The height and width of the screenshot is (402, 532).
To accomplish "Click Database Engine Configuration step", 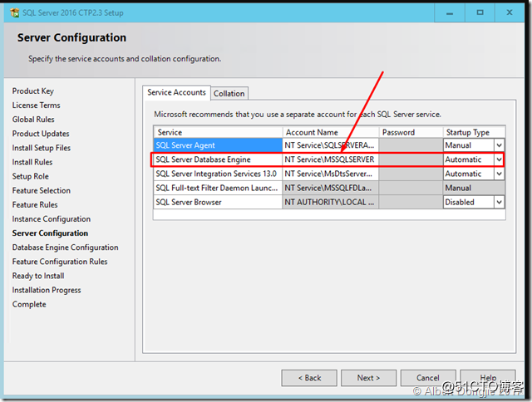I will click(x=66, y=248).
